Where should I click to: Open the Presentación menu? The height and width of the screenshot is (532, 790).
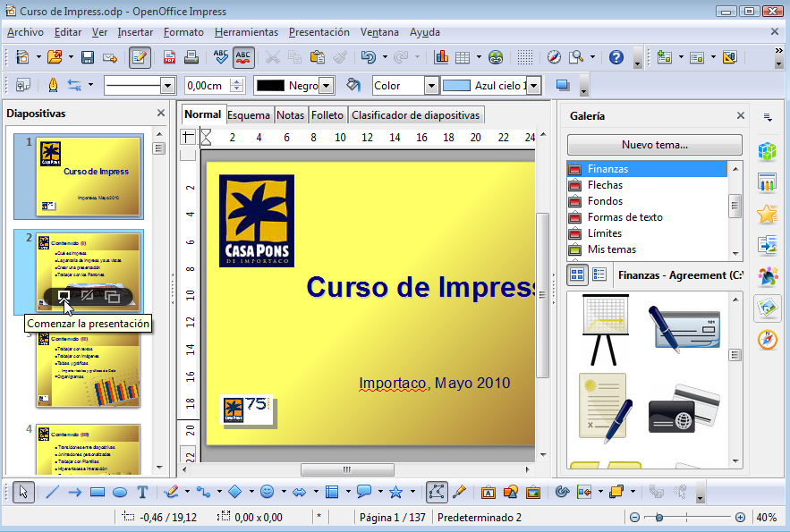319,32
